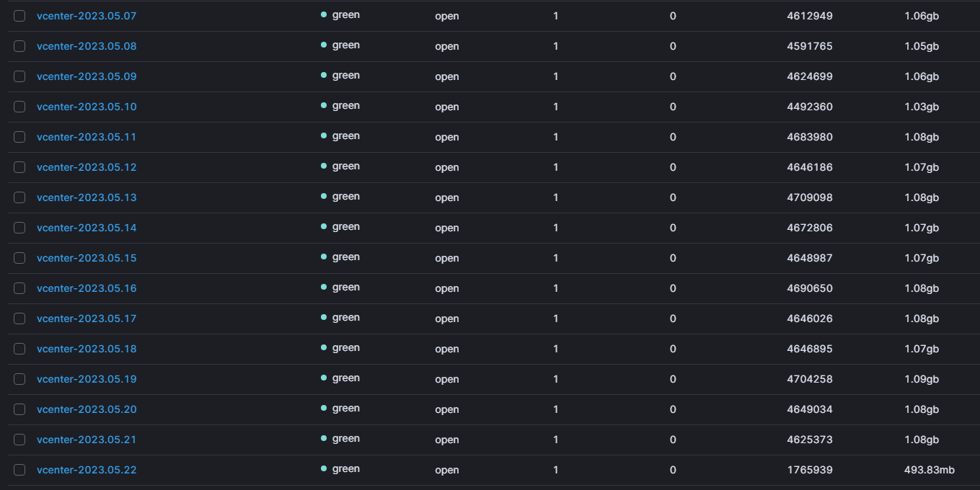Select the vcenter-2023.05.17 index link
Screen dimensions: 980x490
point(87,318)
